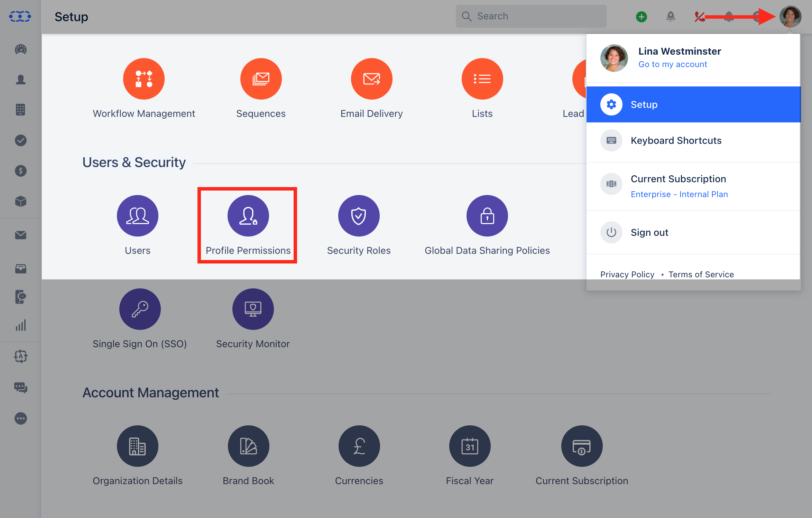This screenshot has width=812, height=518.
Task: Open tasks checkmark icon in sidebar
Action: click(x=21, y=140)
